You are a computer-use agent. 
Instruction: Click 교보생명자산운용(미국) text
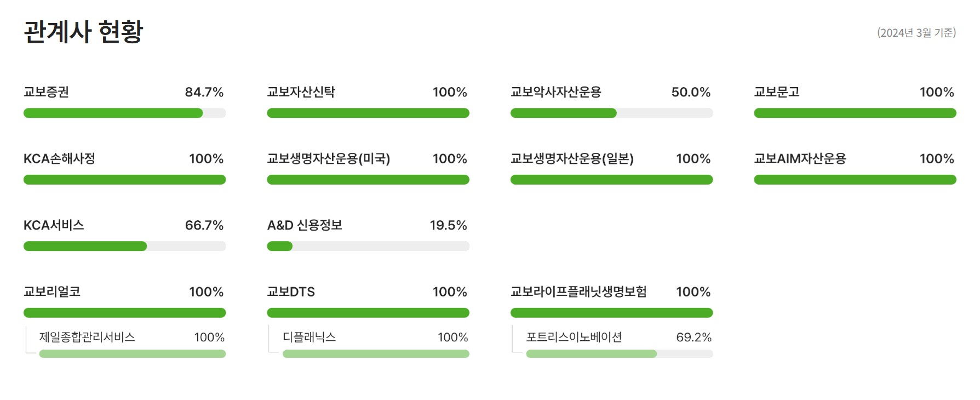click(328, 159)
